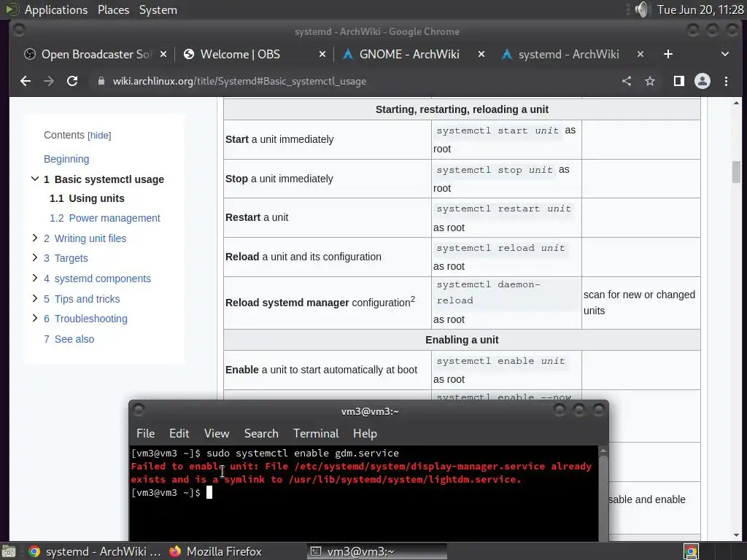Viewport: 747px width, 560px height.
Task: Go back in Chrome's history
Action: tap(26, 82)
